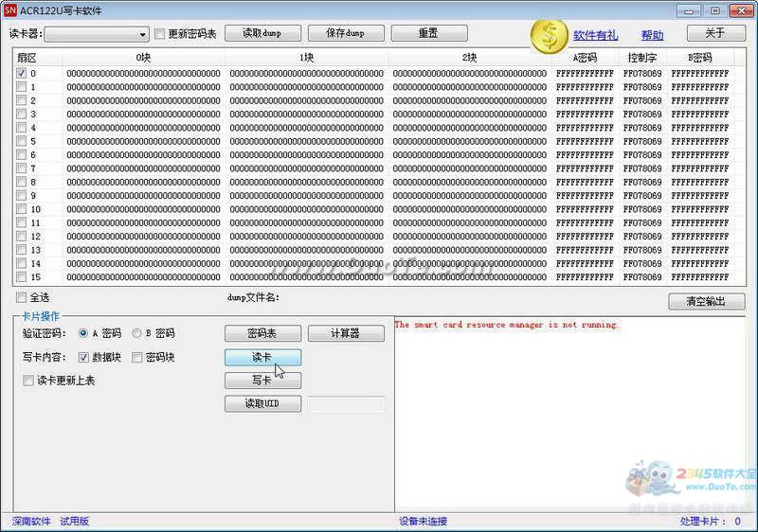Click the 设备未连接 status text
Image resolution: width=758 pixels, height=532 pixels.
click(x=424, y=522)
